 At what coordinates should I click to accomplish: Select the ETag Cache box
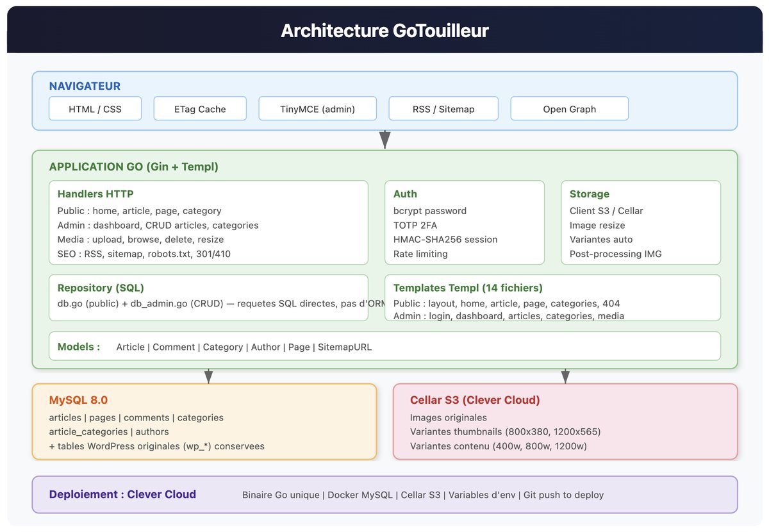[x=200, y=109]
